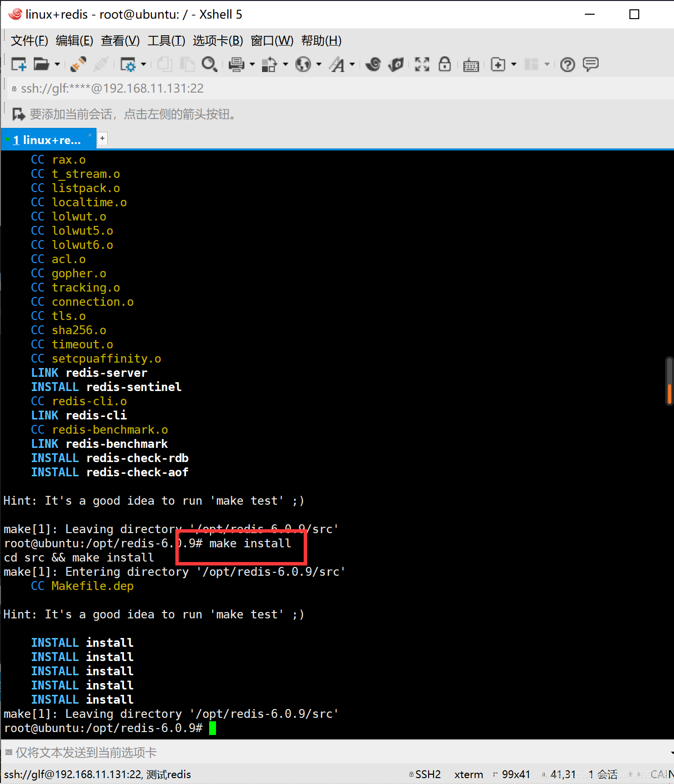
Task: Click the Print icon
Action: pyautogui.click(x=237, y=64)
